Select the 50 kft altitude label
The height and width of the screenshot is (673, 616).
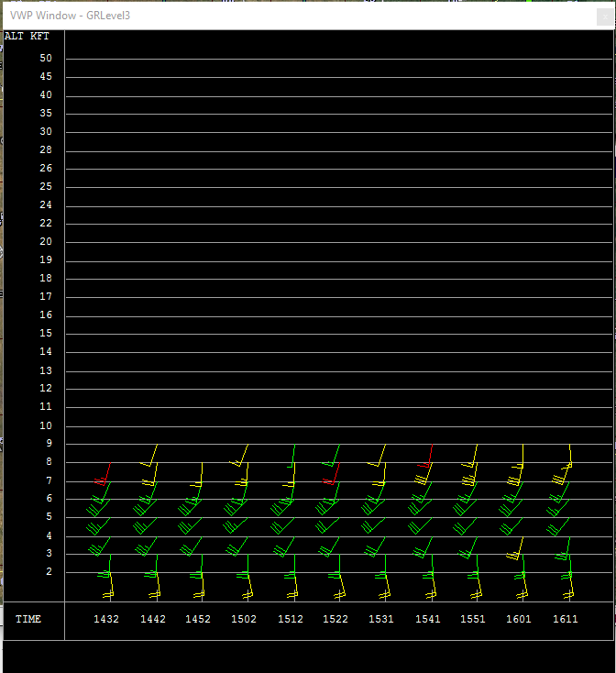46,59
